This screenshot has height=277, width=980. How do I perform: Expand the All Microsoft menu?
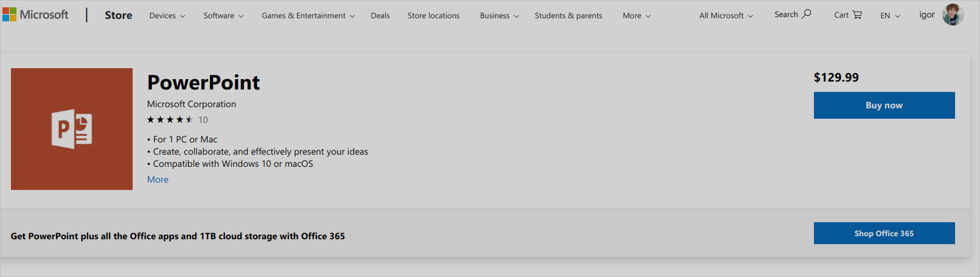click(726, 16)
